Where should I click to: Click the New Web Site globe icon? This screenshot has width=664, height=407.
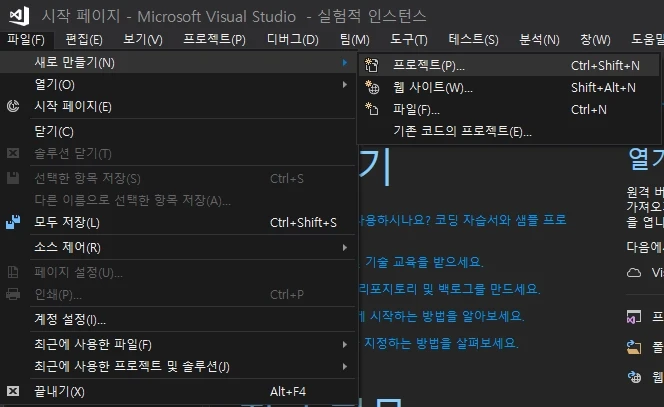tap(373, 87)
